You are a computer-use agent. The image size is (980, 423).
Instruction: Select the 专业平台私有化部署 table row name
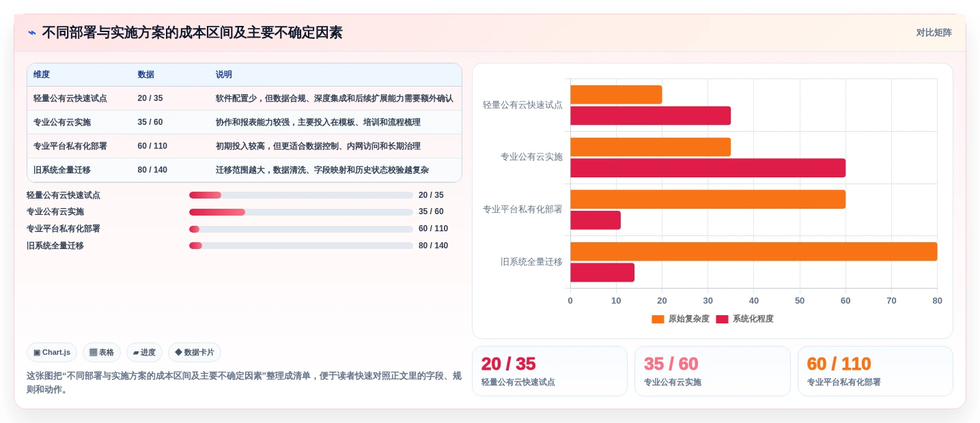coord(70,146)
